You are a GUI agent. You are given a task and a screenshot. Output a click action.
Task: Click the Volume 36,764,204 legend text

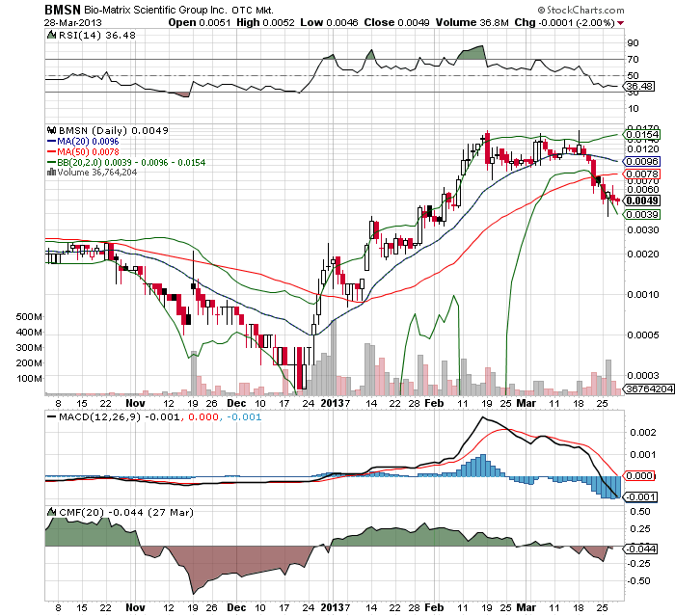click(97, 173)
